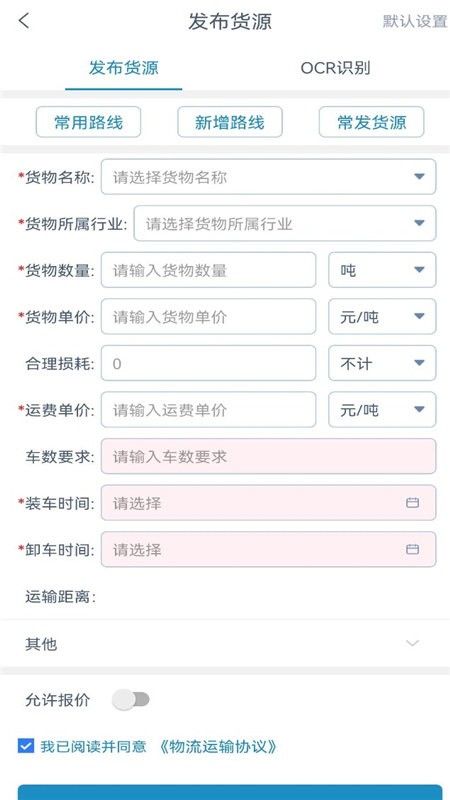Go back using the top-left arrow
This screenshot has width=450, height=800.
tap(24, 21)
